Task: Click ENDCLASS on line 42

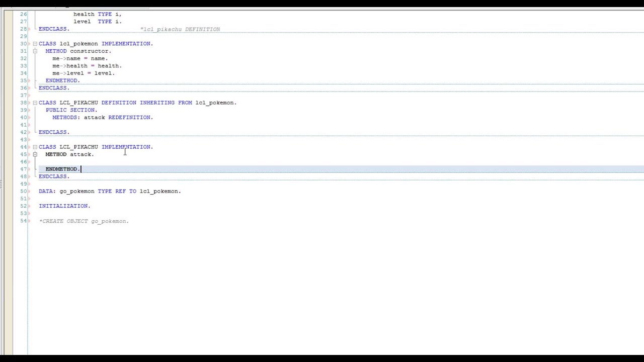Action: (54, 132)
